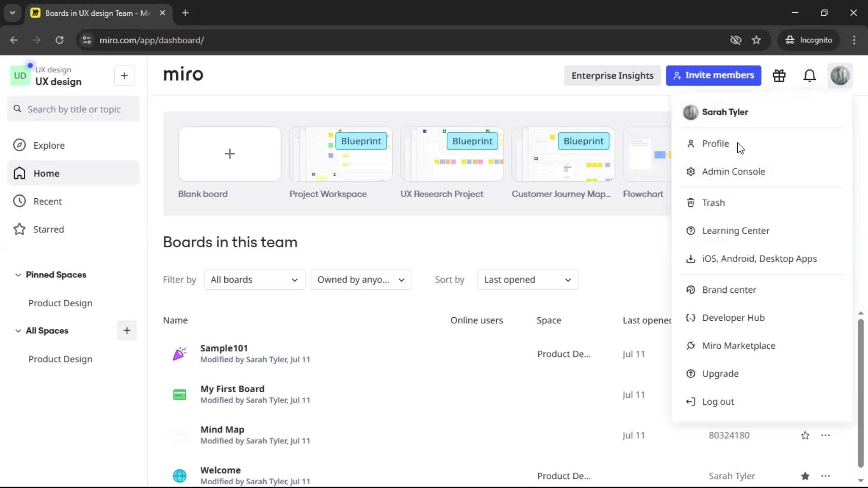Select the Customer Journey Map template
Image resolution: width=868 pixels, height=488 pixels.
[x=563, y=154]
